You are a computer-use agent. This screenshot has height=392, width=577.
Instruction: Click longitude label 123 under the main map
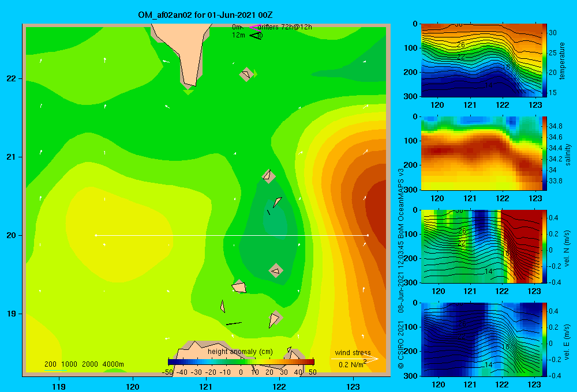tap(353, 386)
